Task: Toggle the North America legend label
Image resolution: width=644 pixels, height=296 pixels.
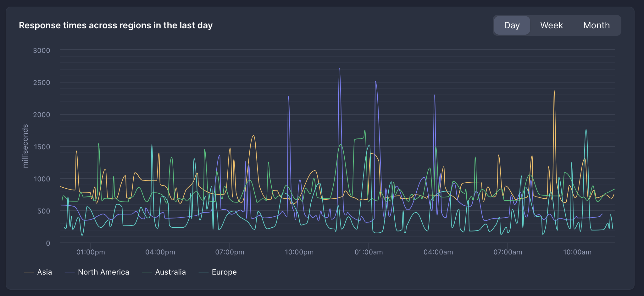Action: click(103, 272)
